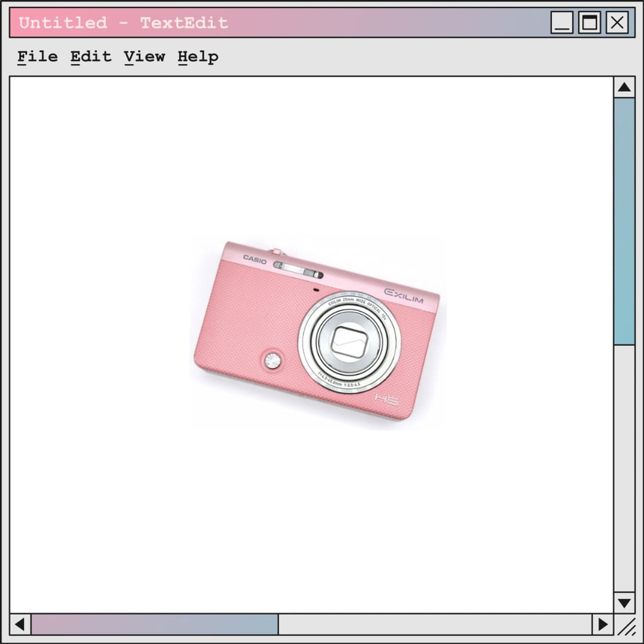Click the window resize grip corner
The image size is (644, 644).
coord(626,626)
